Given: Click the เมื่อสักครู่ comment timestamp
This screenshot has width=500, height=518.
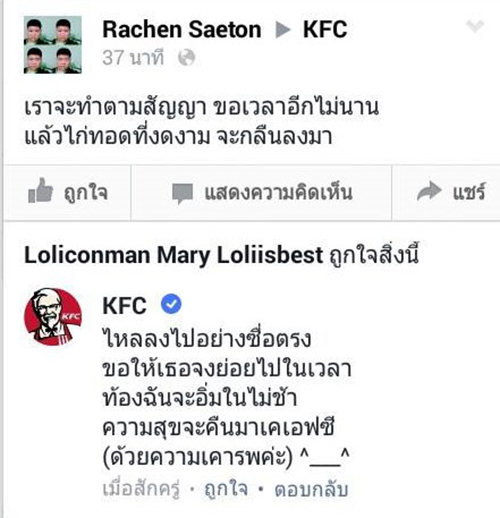Looking at the screenshot, I should click(141, 489).
